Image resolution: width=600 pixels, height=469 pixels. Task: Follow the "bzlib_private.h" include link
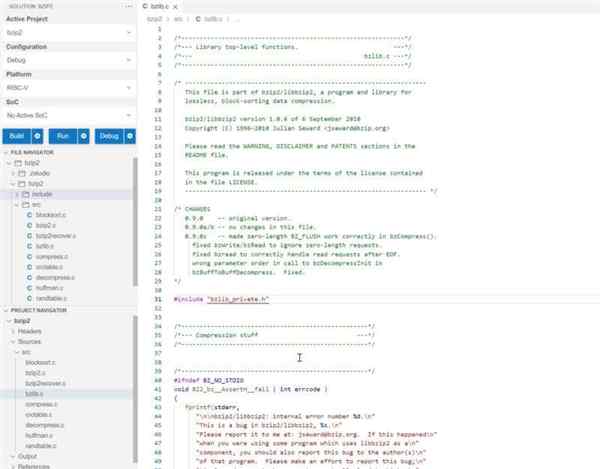coord(238,299)
